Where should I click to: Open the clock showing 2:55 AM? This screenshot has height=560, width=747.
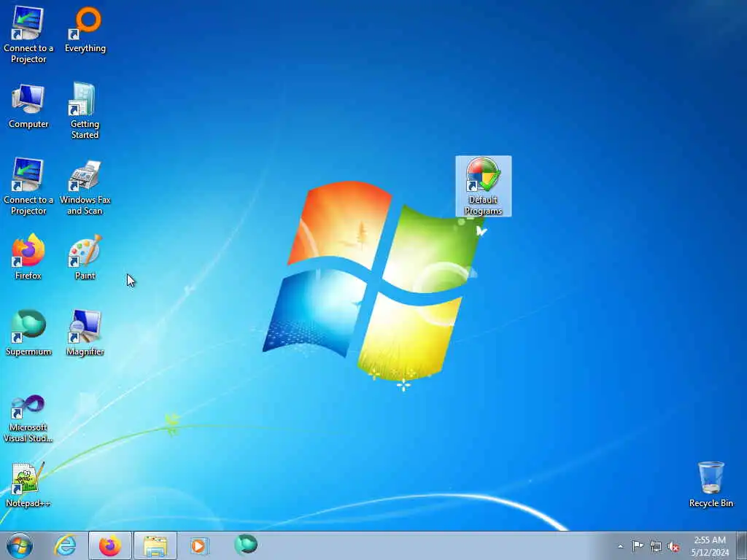710,545
